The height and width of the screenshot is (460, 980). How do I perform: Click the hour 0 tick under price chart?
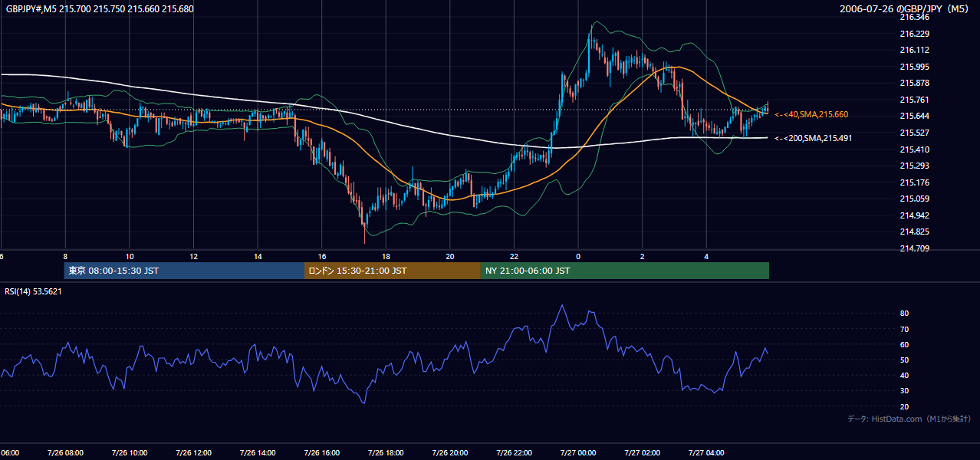tap(578, 256)
